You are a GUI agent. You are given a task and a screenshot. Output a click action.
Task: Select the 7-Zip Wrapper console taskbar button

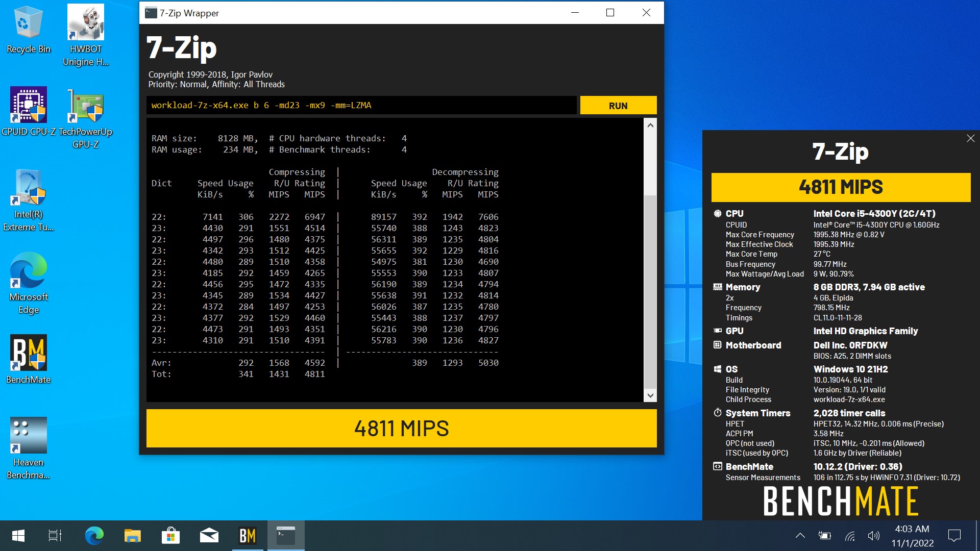click(x=286, y=536)
